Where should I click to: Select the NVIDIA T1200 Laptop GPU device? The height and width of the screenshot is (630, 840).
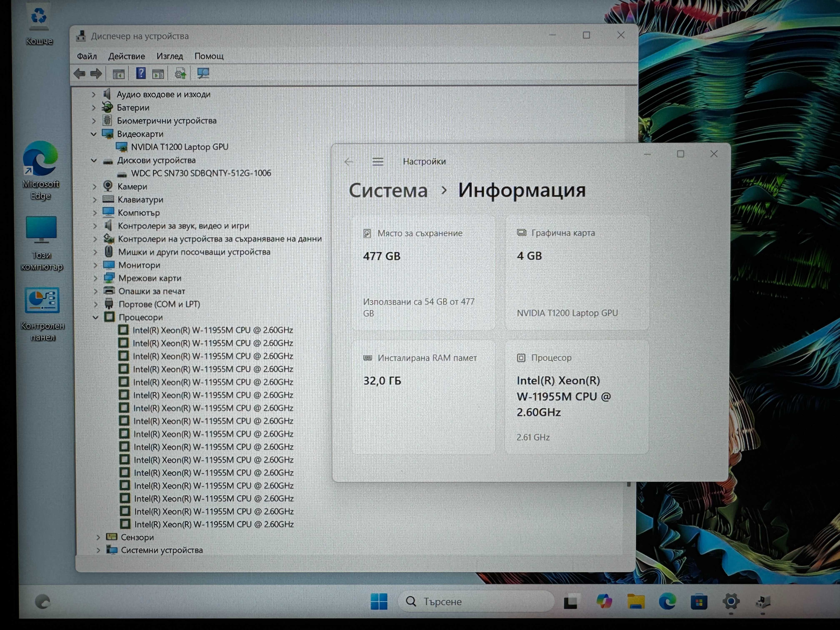pos(179,147)
